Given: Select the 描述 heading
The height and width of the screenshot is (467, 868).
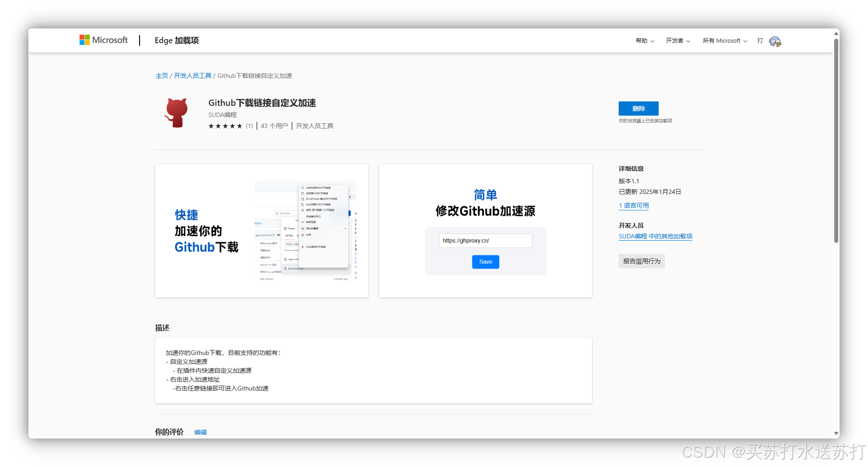Looking at the screenshot, I should click(162, 328).
